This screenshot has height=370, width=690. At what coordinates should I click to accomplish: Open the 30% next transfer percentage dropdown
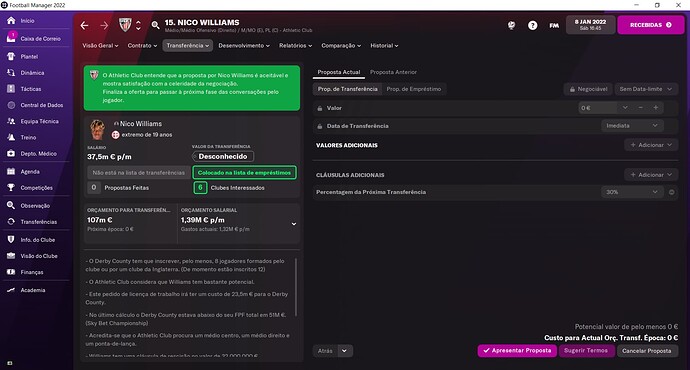pyautogui.click(x=632, y=192)
